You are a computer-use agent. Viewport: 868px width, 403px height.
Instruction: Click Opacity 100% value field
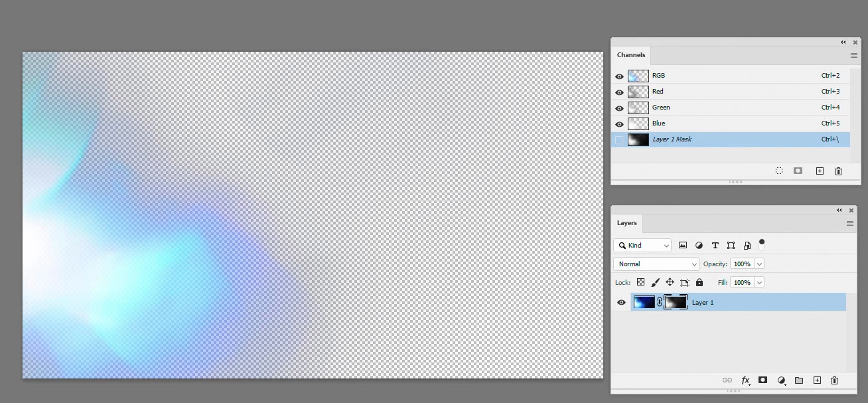(x=742, y=264)
